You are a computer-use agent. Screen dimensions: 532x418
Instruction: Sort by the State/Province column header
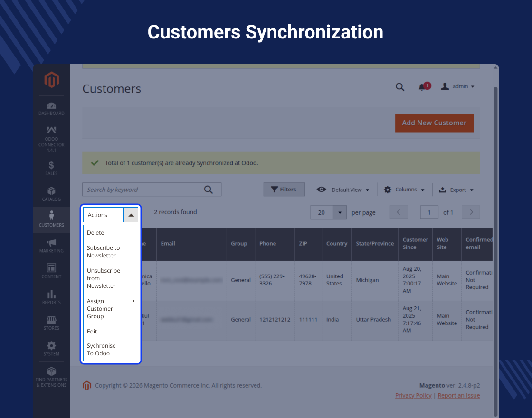click(x=375, y=244)
